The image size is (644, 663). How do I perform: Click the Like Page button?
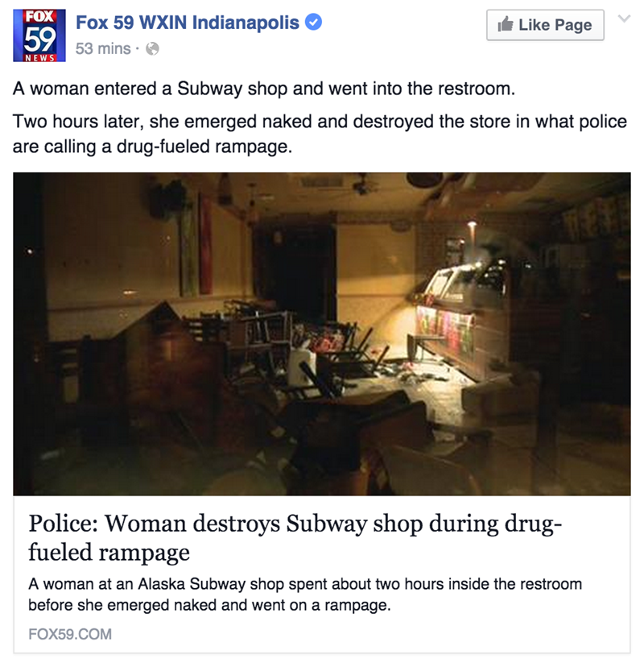(545, 25)
